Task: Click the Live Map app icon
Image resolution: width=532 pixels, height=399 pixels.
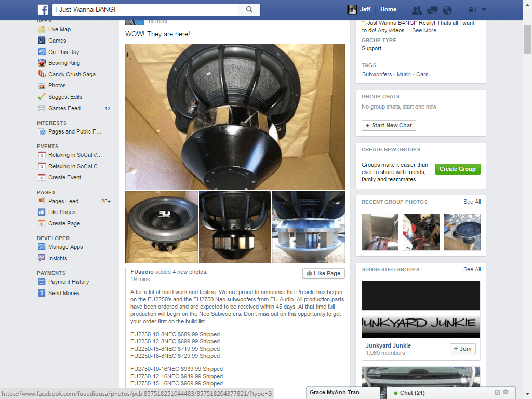Action: click(42, 30)
